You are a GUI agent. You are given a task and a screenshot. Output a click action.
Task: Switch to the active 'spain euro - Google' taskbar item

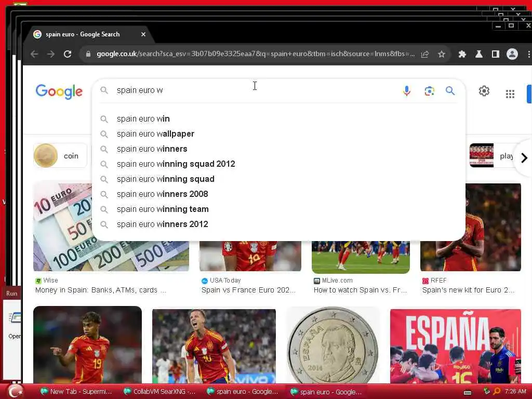click(x=326, y=392)
